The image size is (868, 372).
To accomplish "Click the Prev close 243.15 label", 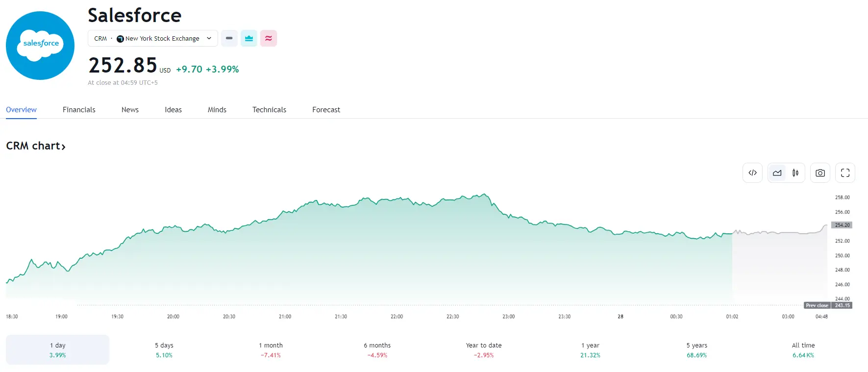I will click(x=828, y=305).
